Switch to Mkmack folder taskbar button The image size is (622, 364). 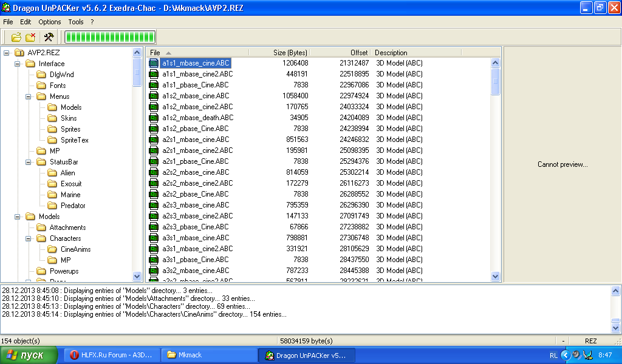tap(210, 355)
